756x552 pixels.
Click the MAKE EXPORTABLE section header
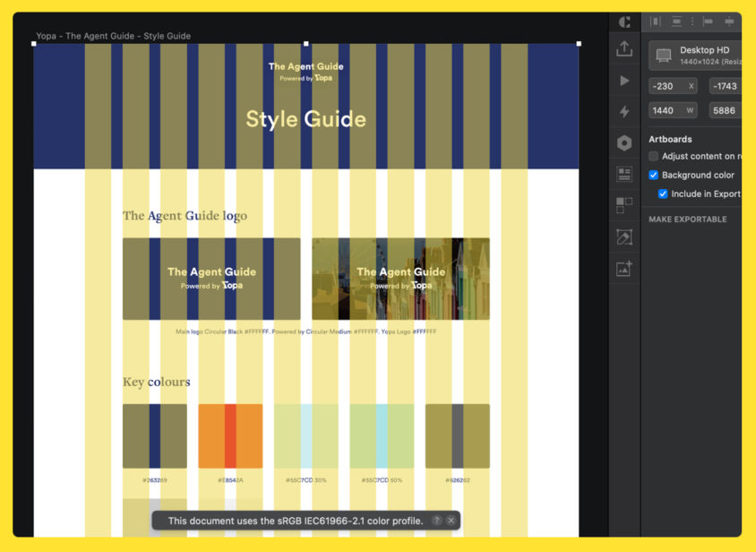pyautogui.click(x=688, y=219)
